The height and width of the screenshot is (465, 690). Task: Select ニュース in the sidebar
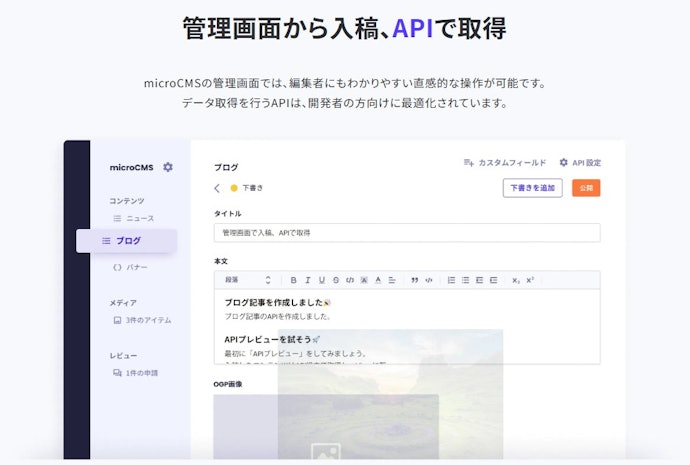click(x=134, y=218)
